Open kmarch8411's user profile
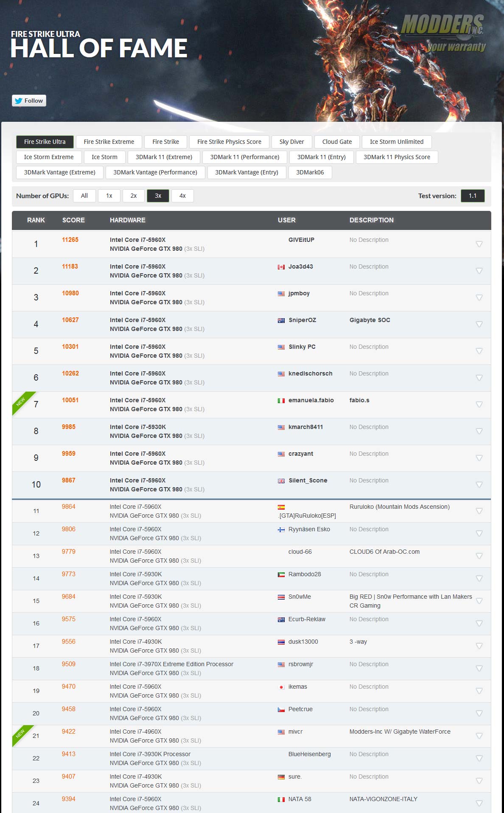Viewport: 504px width, 813px height. tap(305, 427)
